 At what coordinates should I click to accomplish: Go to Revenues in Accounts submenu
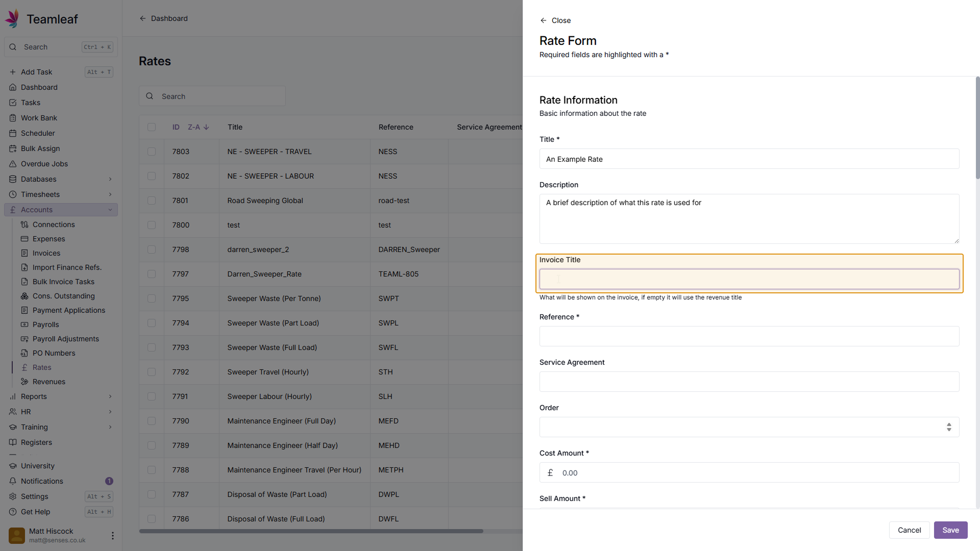(x=48, y=382)
